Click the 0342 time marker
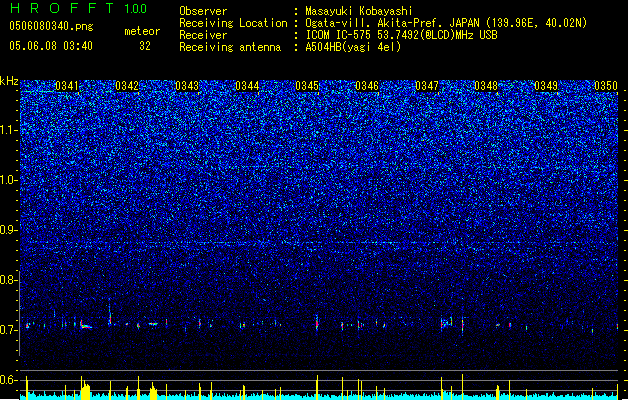This screenshot has height=400, width=629. (127, 86)
